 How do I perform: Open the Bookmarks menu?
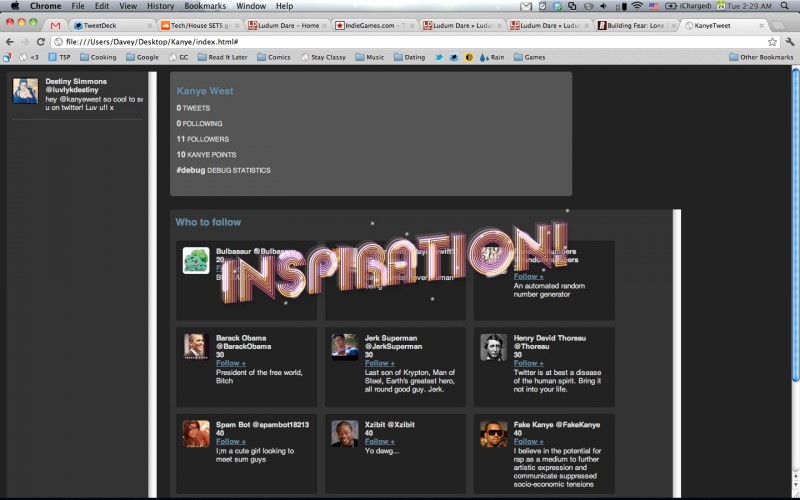[x=205, y=6]
